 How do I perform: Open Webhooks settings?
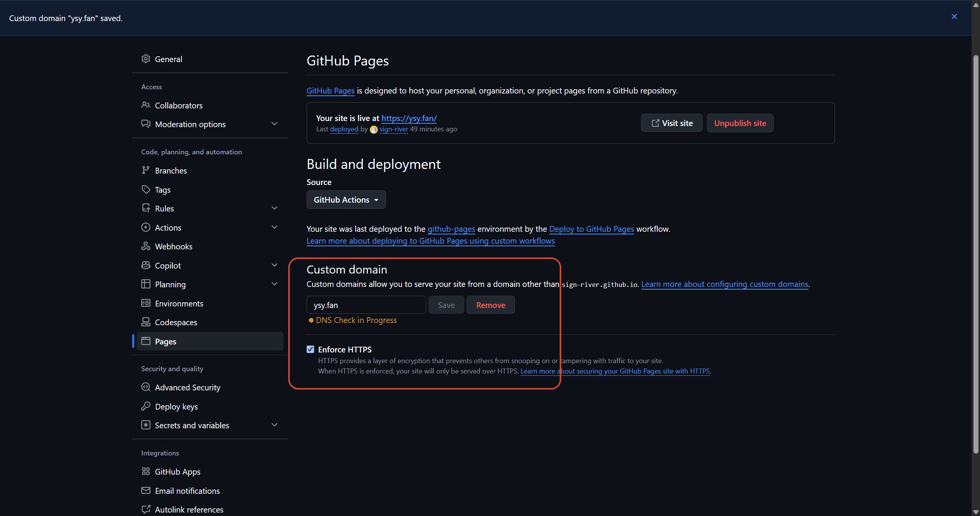point(210,246)
